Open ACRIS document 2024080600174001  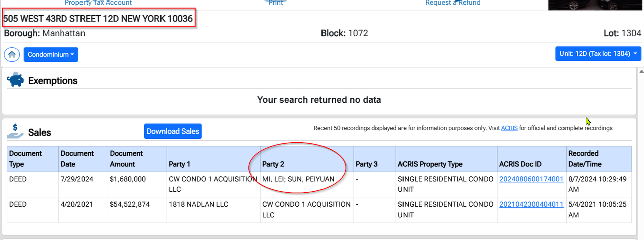pyautogui.click(x=531, y=179)
